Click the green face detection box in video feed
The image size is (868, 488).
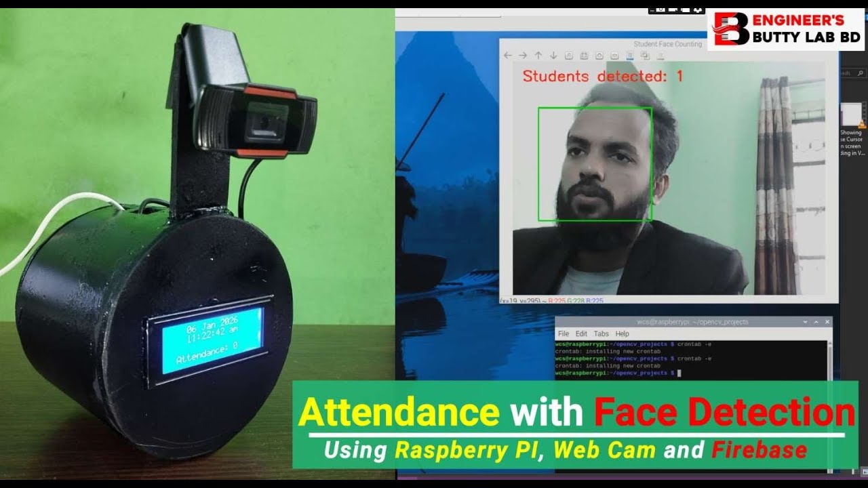(595, 164)
